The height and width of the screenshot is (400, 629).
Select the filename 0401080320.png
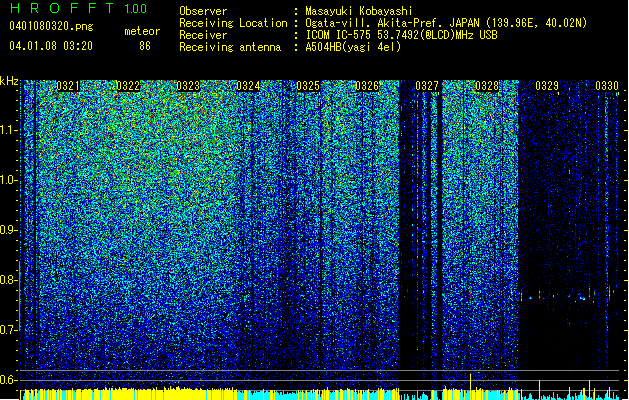pos(51,26)
